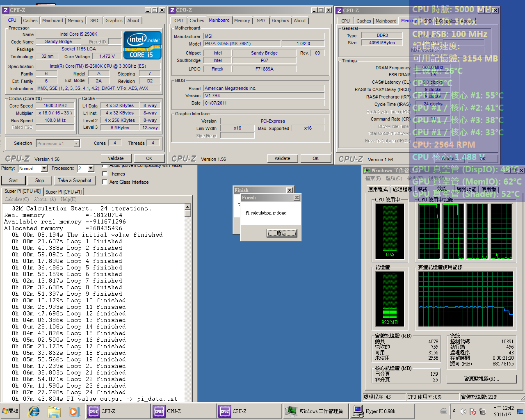This screenshot has height=420, width=525.
Task: Open 檔案(F) menu in Task Manager
Action: coord(373,178)
